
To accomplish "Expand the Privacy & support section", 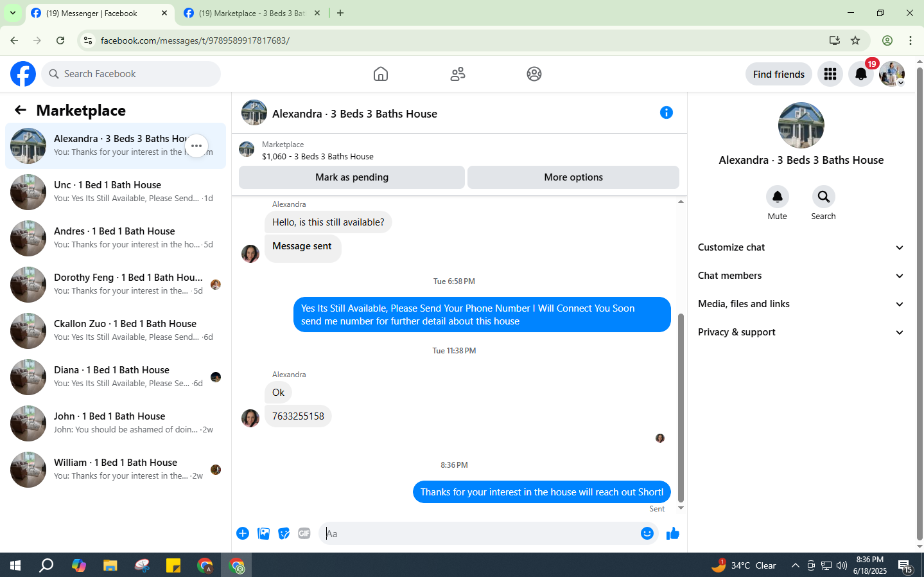I will coord(801,332).
